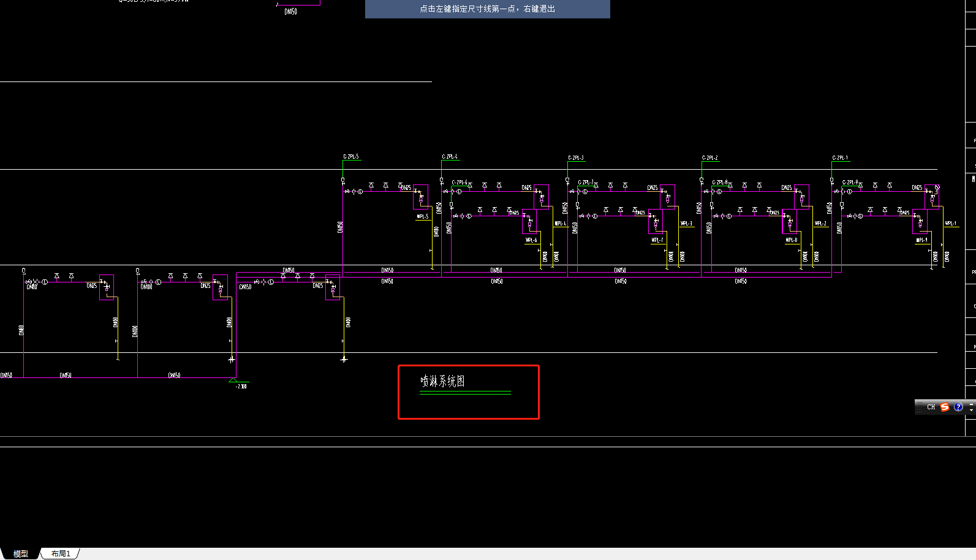Select the C-ZPL-8 branch label
Screen dimensions: 976x560
[720, 183]
